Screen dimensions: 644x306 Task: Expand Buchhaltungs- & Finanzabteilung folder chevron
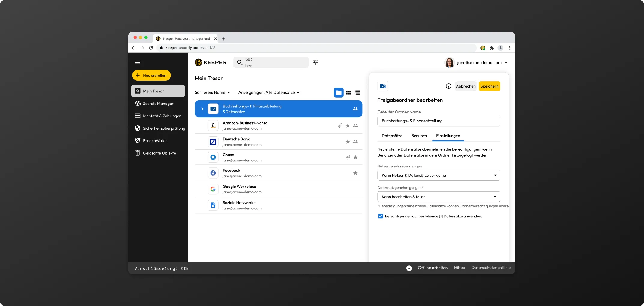pos(202,109)
